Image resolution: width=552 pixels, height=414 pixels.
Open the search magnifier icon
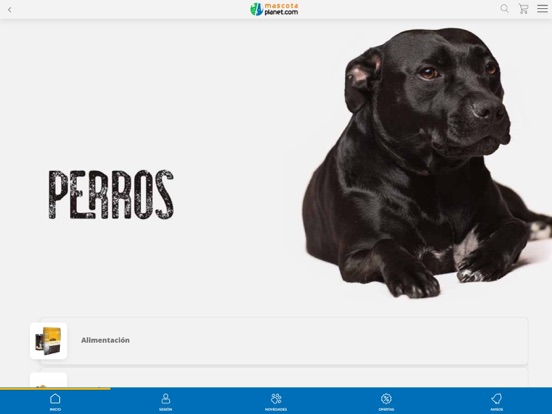(504, 9)
